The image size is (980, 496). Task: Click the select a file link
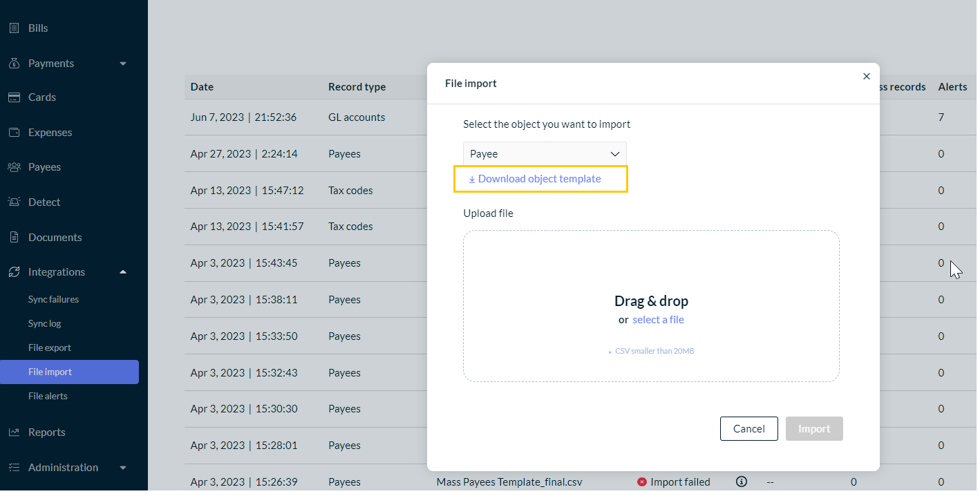658,320
